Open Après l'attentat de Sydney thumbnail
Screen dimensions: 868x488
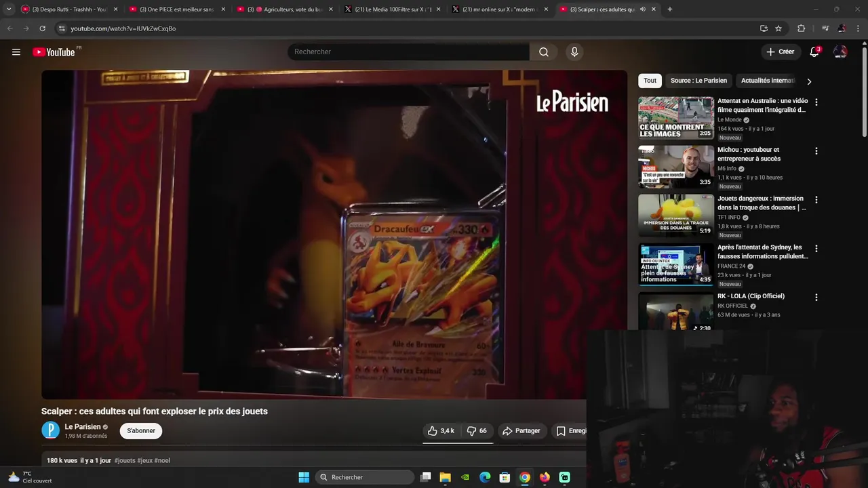tap(676, 264)
